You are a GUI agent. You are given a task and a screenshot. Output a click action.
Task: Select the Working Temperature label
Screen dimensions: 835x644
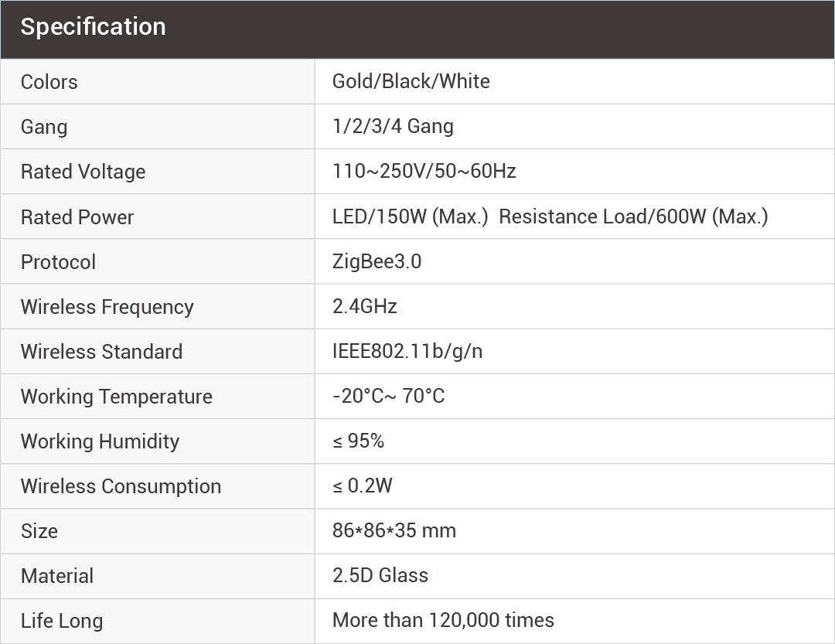(x=116, y=397)
